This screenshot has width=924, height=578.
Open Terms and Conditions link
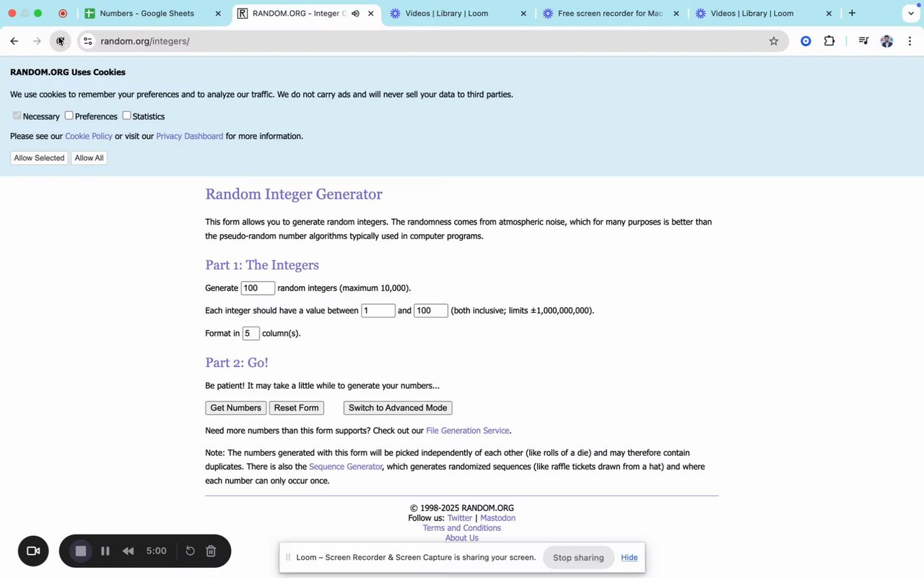pyautogui.click(x=462, y=528)
